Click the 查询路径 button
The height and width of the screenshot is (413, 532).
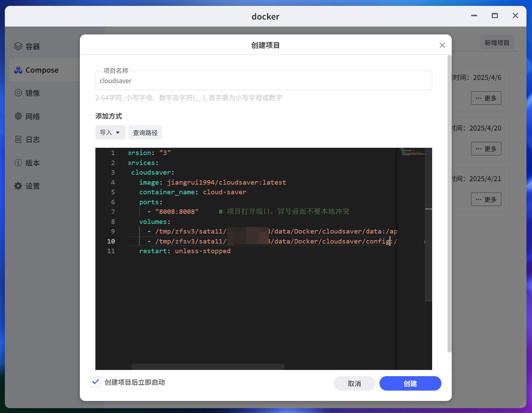(x=145, y=132)
